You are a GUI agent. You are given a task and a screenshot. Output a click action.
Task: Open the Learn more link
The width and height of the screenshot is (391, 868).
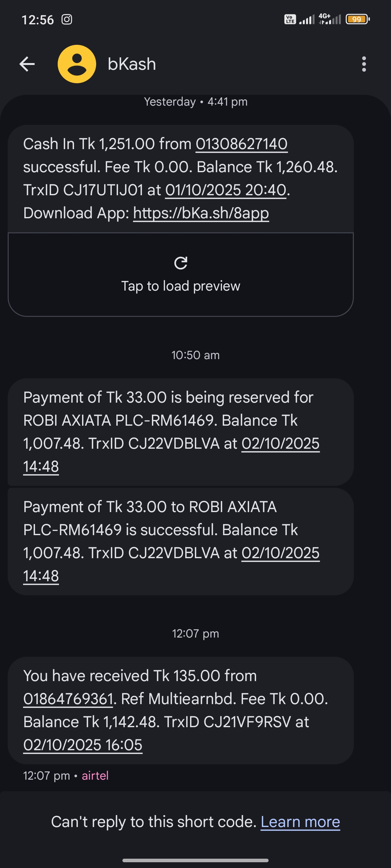point(300,822)
